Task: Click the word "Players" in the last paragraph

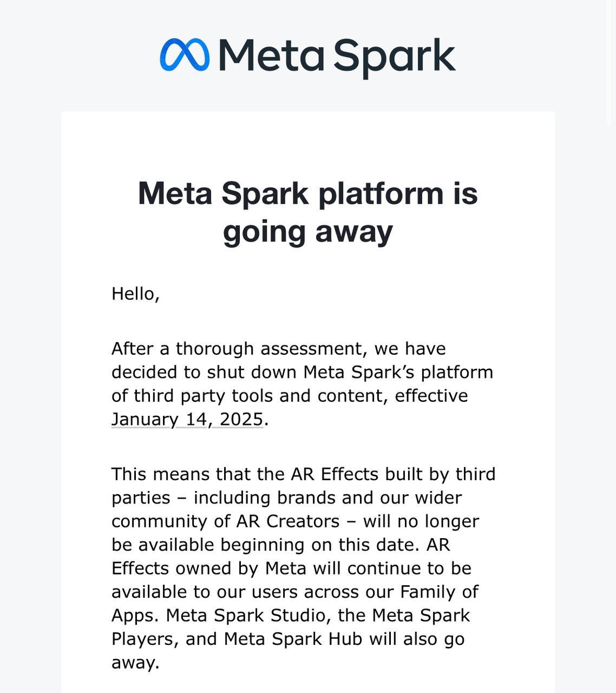Action: (145, 639)
